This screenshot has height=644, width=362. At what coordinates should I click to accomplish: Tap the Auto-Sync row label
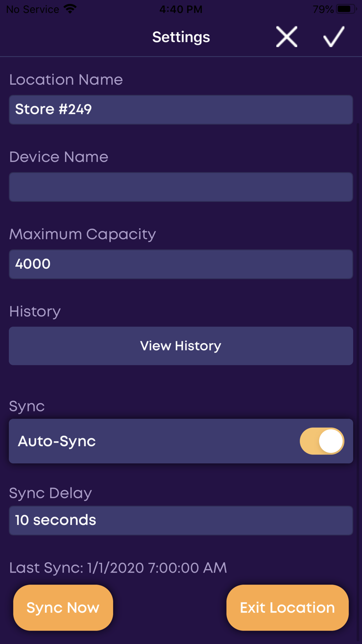point(57,442)
